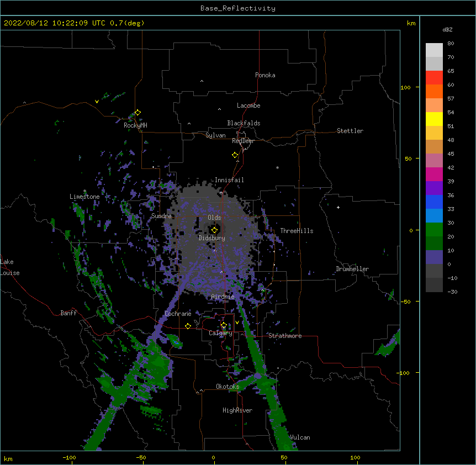Click the Lacombe city label
476x465 pixels.
[x=248, y=105]
